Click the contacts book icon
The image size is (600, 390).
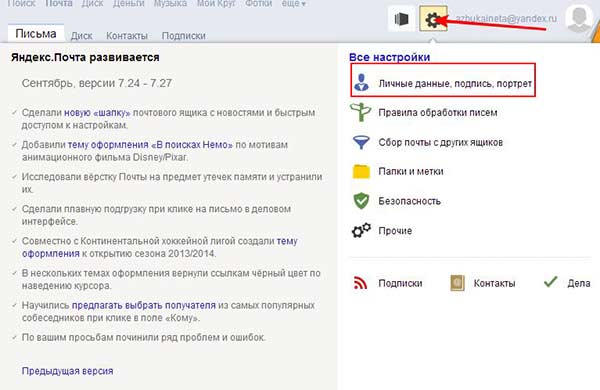(457, 283)
